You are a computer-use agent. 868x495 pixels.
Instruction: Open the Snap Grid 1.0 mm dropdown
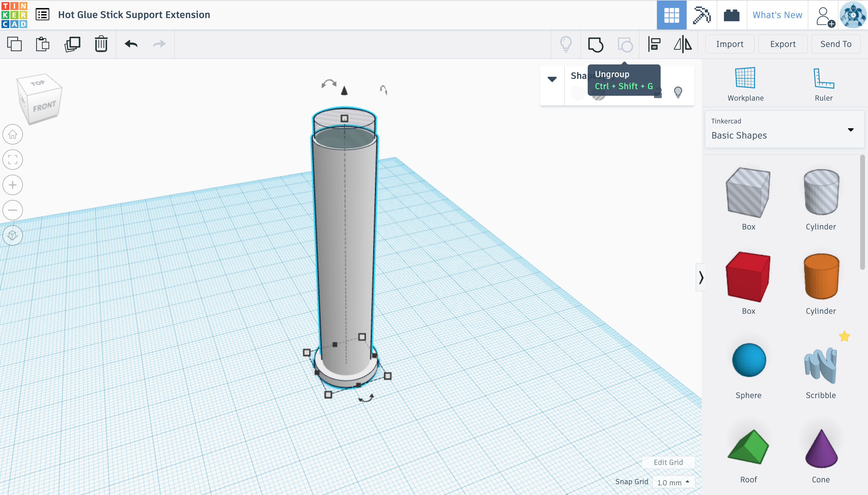[x=673, y=482]
